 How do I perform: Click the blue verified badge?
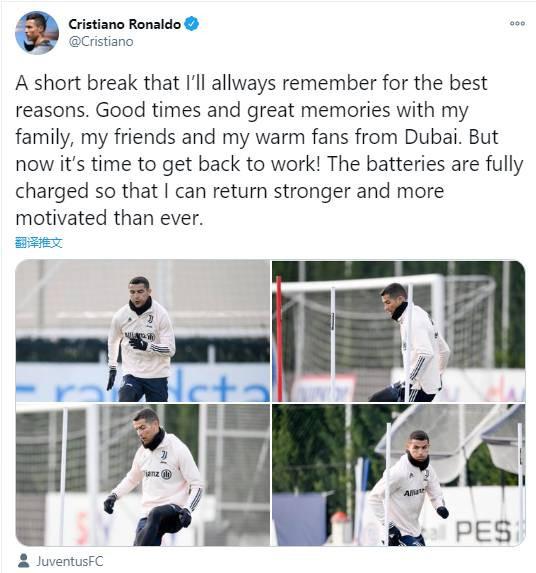pos(191,24)
